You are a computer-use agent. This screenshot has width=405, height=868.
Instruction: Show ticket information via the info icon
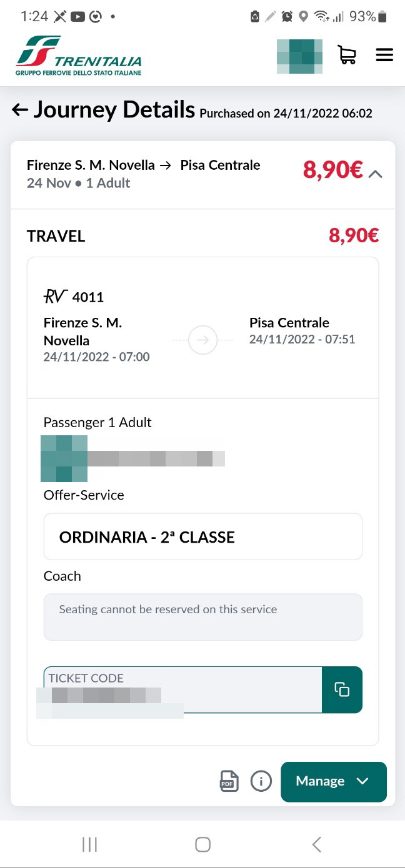261,781
